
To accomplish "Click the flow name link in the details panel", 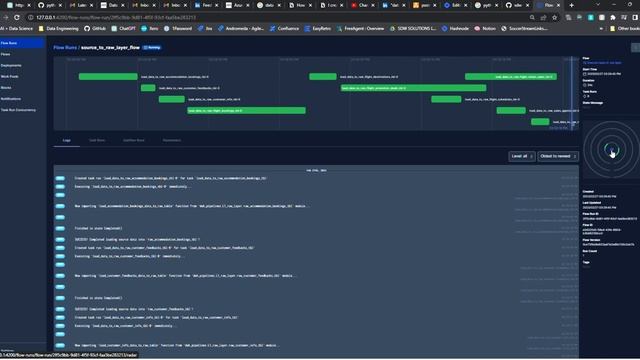I will point(602,63).
